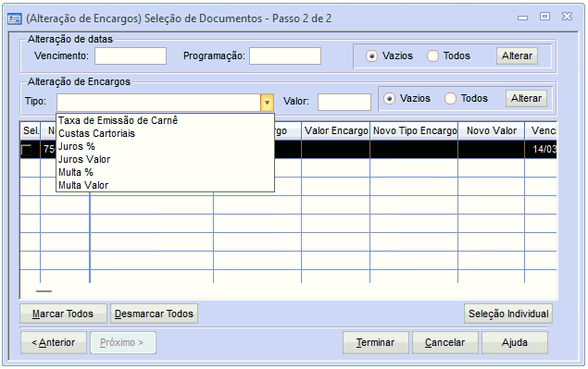Screen dimensions: 588x369
Task: Click Desmarcar Todos button
Action: point(154,314)
